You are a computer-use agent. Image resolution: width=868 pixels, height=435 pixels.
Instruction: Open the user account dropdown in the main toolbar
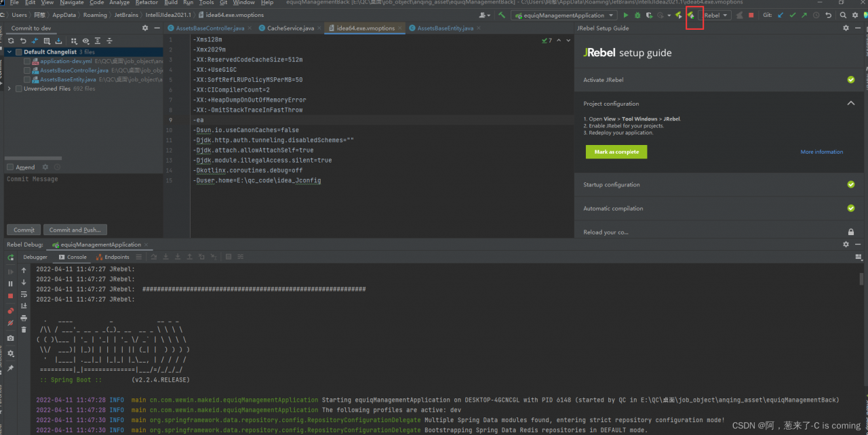pyautogui.click(x=484, y=15)
